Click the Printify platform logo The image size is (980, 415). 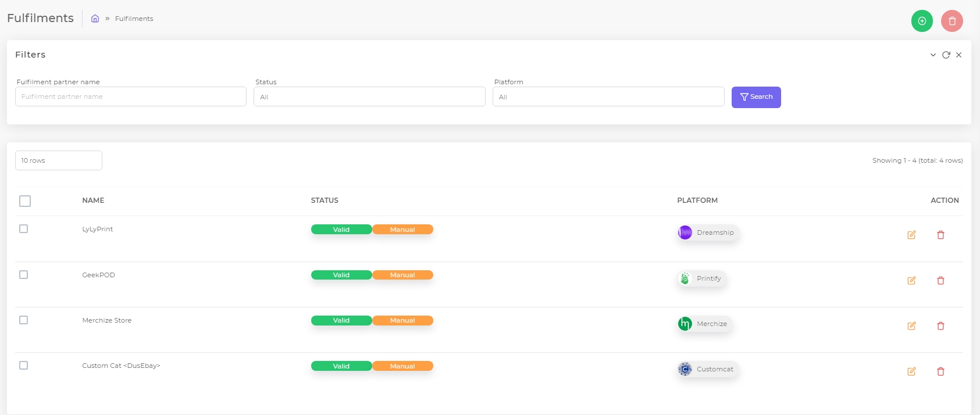[685, 278]
